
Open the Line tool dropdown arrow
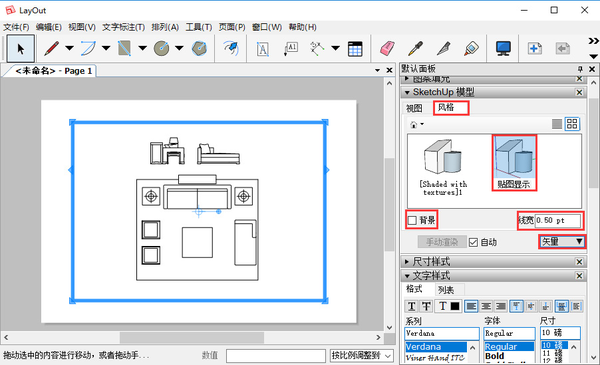(x=69, y=48)
